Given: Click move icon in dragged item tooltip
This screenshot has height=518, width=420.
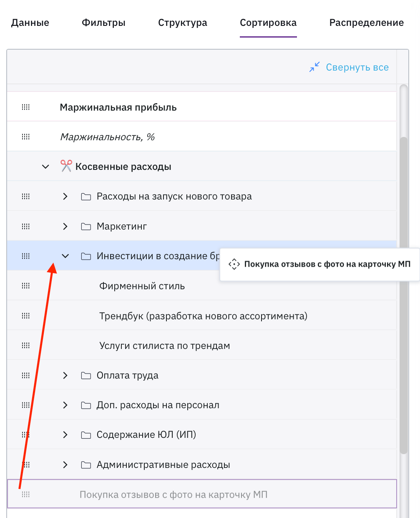Looking at the screenshot, I should tap(234, 264).
